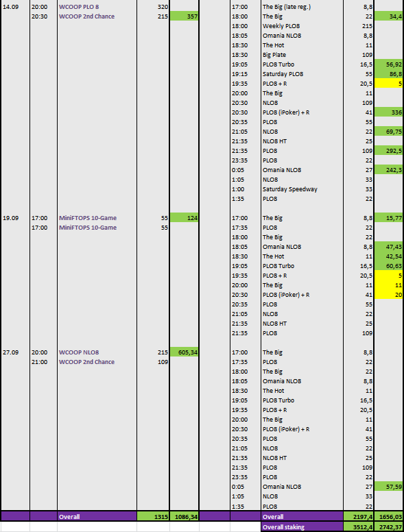Click the 2742,37 overall staking total
Screen dimensions: 404x532
[x=389, y=527]
